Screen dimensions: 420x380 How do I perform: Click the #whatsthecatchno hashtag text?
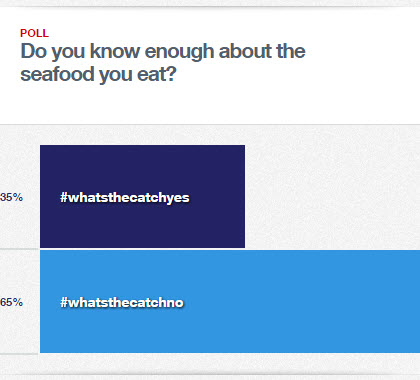122,303
